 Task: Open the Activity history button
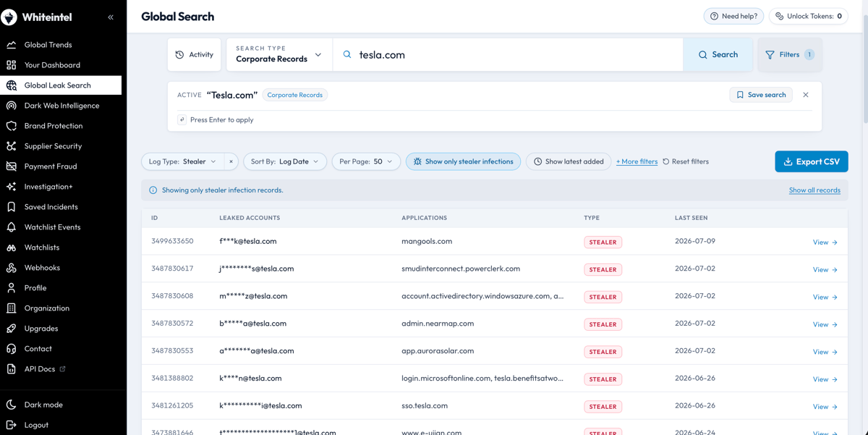(195, 54)
